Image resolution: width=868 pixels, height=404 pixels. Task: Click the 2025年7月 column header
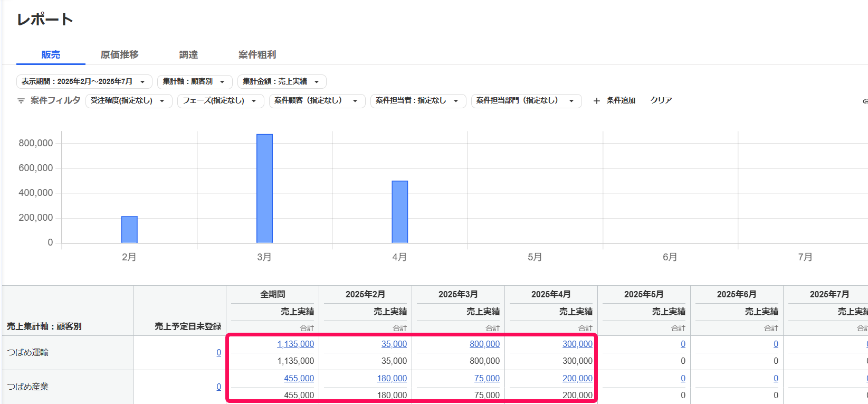pos(829,294)
